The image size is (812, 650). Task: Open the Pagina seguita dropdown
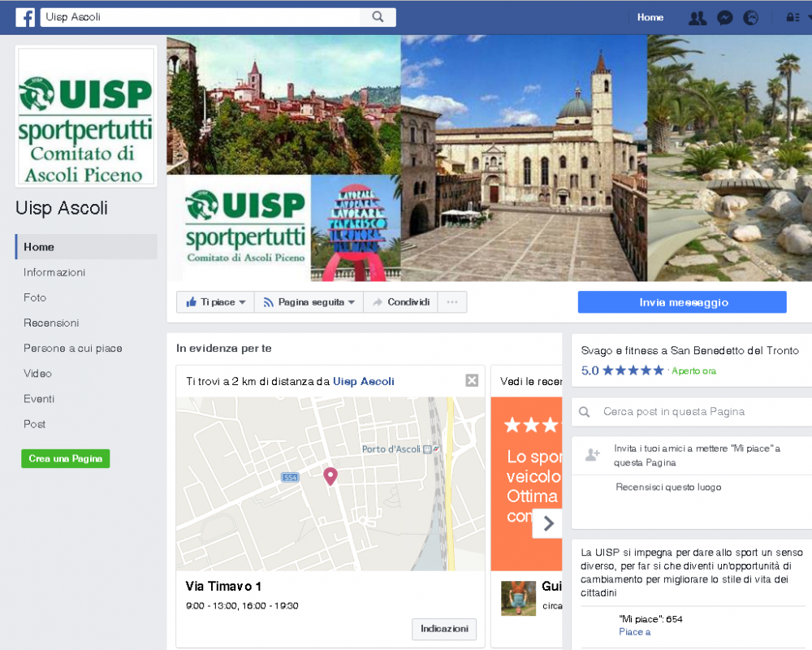click(x=309, y=302)
